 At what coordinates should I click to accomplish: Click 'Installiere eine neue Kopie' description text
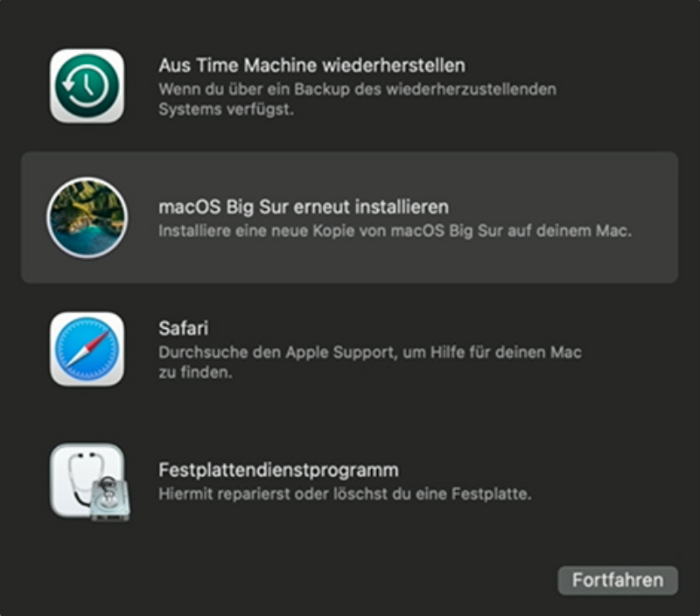[x=395, y=231]
